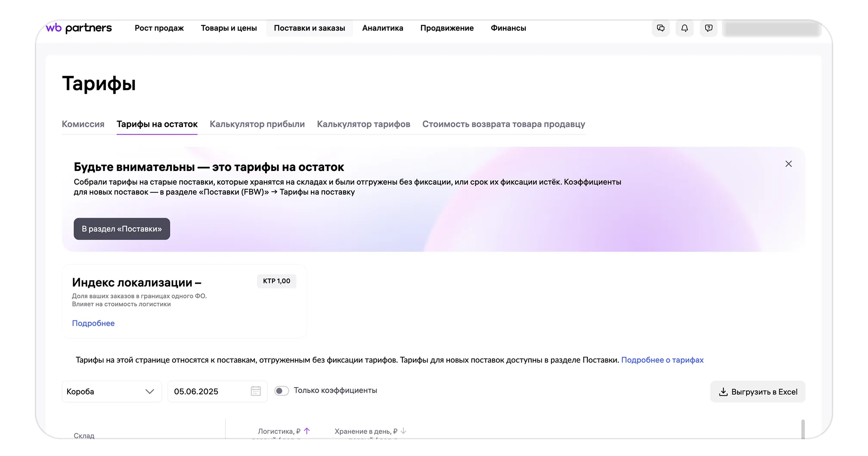Image resolution: width=868 pixels, height=456 pixels.
Task: Click Выгрузить в Excel button
Action: pos(758,392)
